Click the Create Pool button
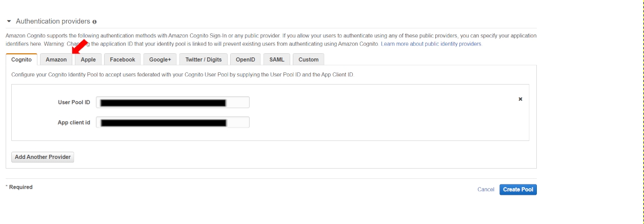This screenshot has width=644, height=224. (x=518, y=190)
